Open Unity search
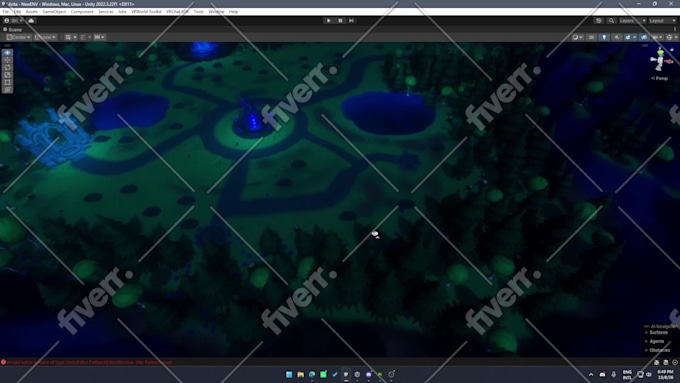 [611, 20]
